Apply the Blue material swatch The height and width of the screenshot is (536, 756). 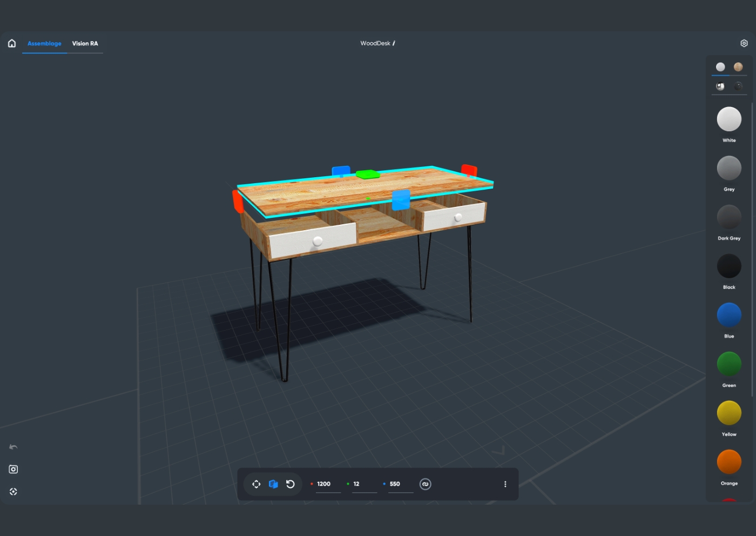click(x=729, y=315)
